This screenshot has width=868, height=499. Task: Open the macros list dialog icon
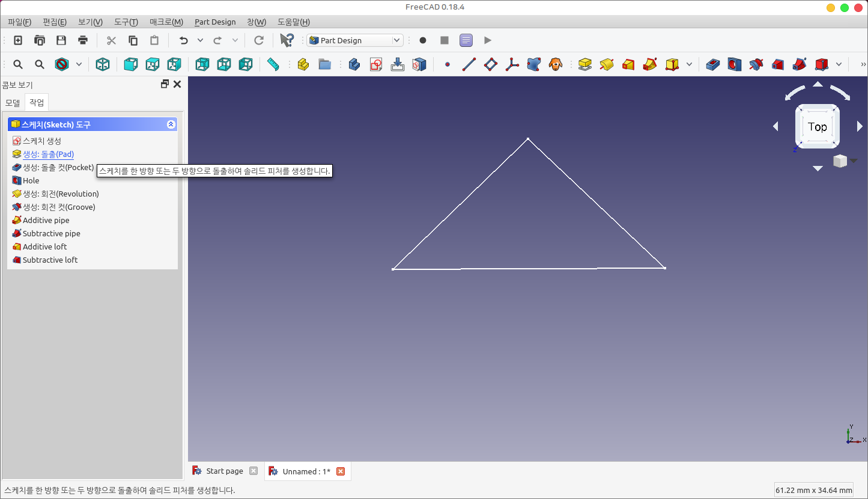coord(466,40)
